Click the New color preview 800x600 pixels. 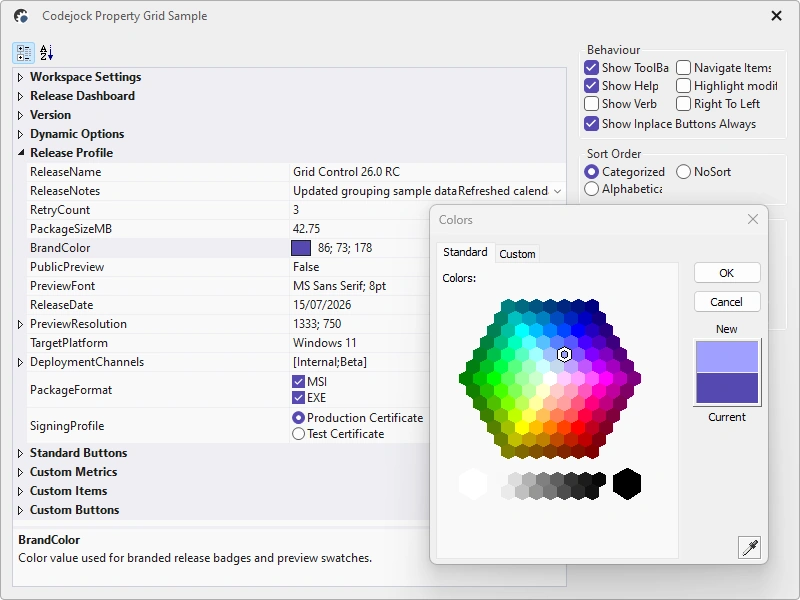coord(727,357)
